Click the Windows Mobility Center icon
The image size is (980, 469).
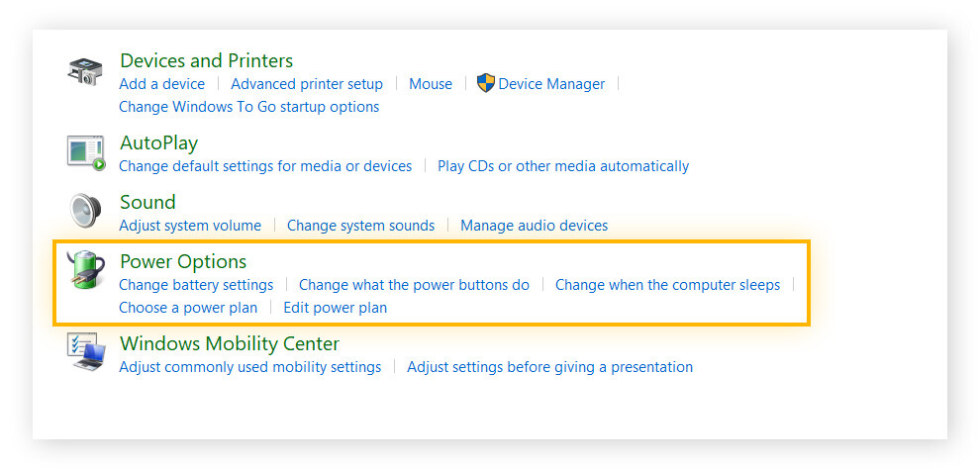[x=85, y=352]
